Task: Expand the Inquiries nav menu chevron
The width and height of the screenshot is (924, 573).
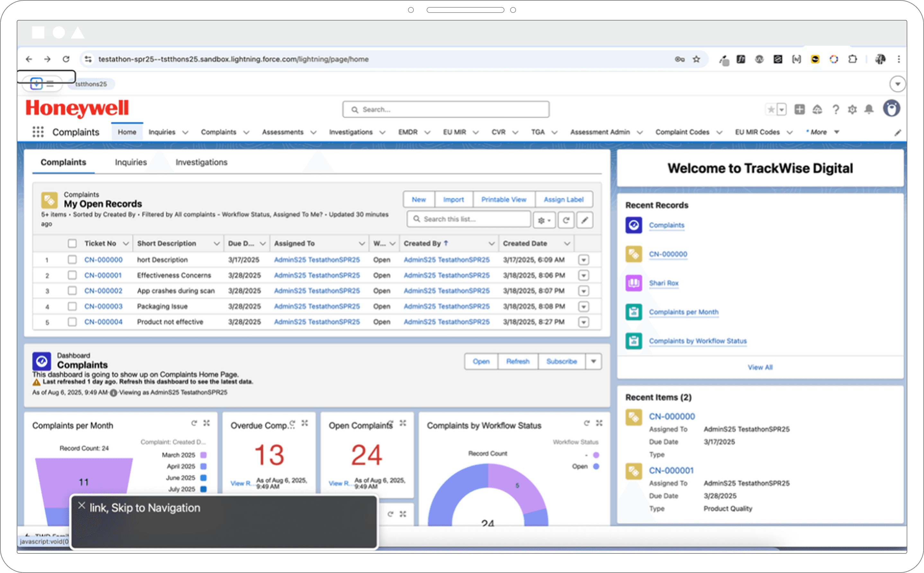Action: pyautogui.click(x=185, y=132)
